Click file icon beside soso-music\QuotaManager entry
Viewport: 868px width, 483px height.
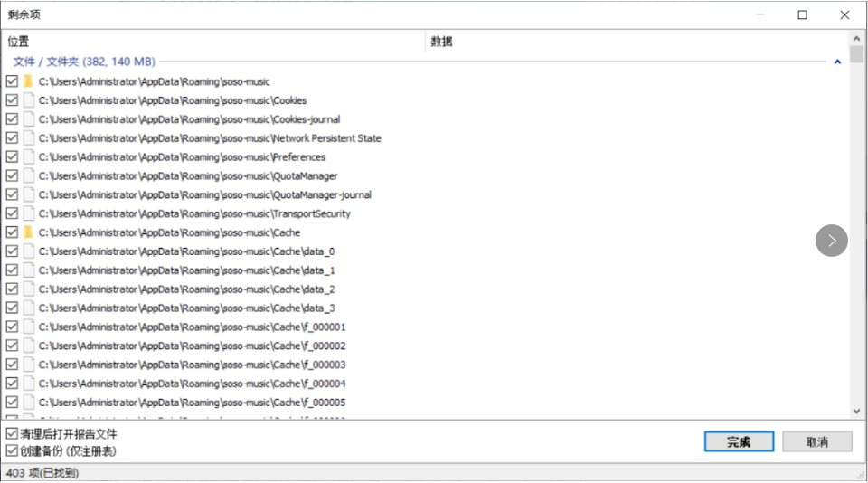29,175
